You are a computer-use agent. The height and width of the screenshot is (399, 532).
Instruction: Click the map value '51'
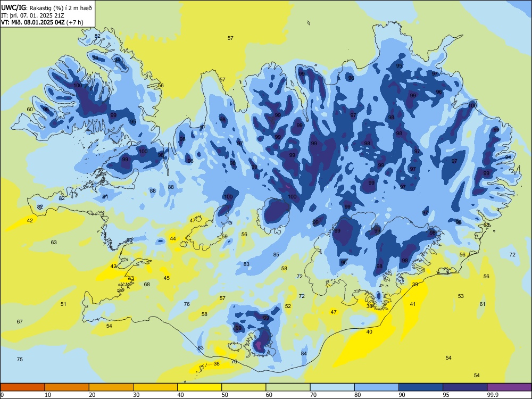tap(63, 304)
